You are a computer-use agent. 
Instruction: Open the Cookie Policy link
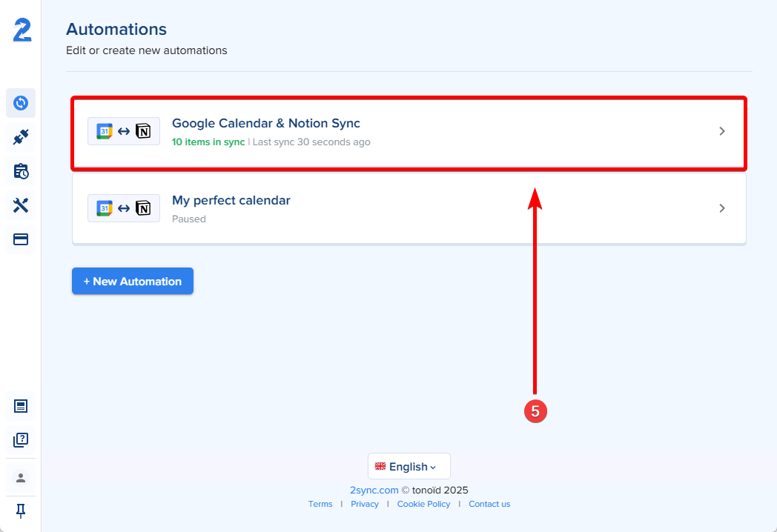click(423, 504)
